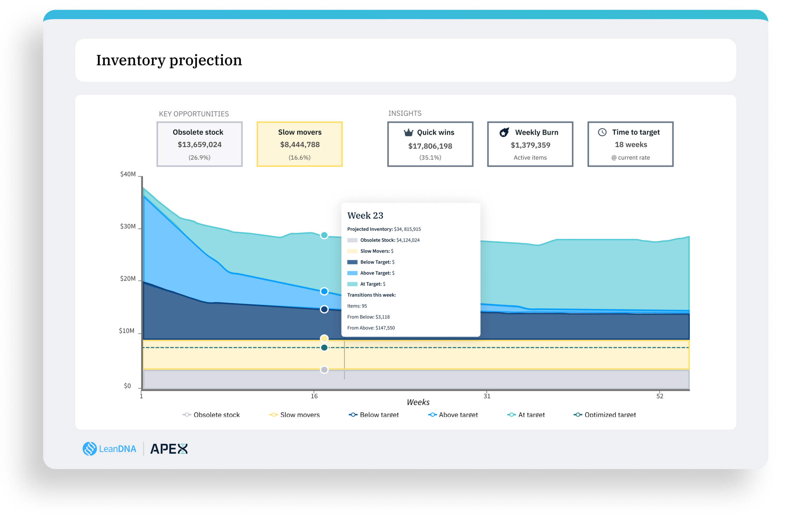Toggle Below target series in legend

(374, 414)
